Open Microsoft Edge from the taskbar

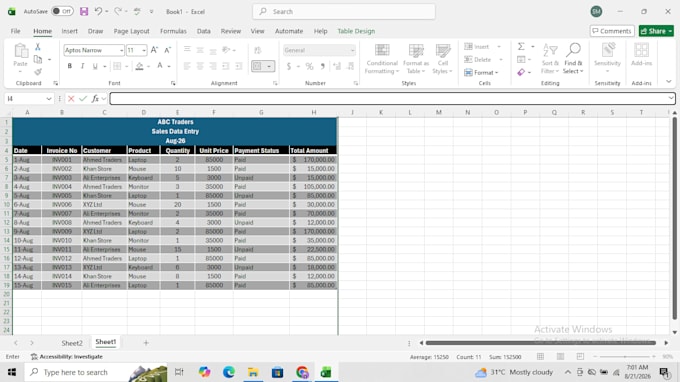pyautogui.click(x=229, y=372)
